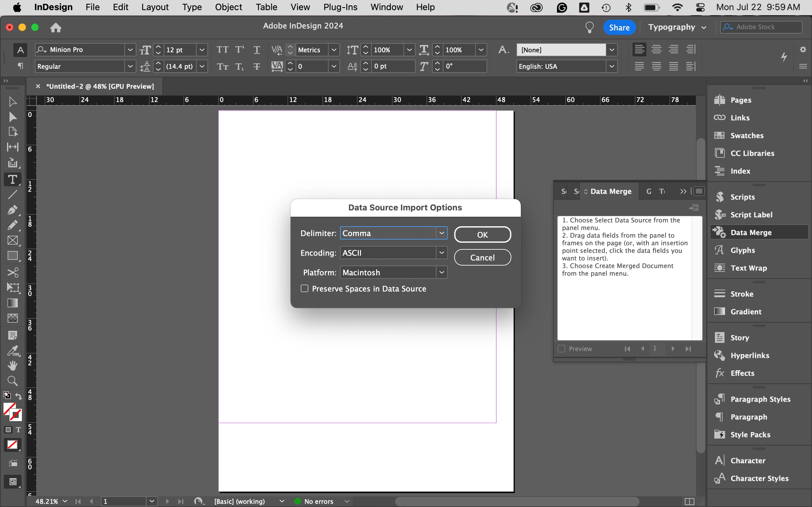The height and width of the screenshot is (507, 812).
Task: Select the Zoom tool magnifier
Action: (x=12, y=381)
